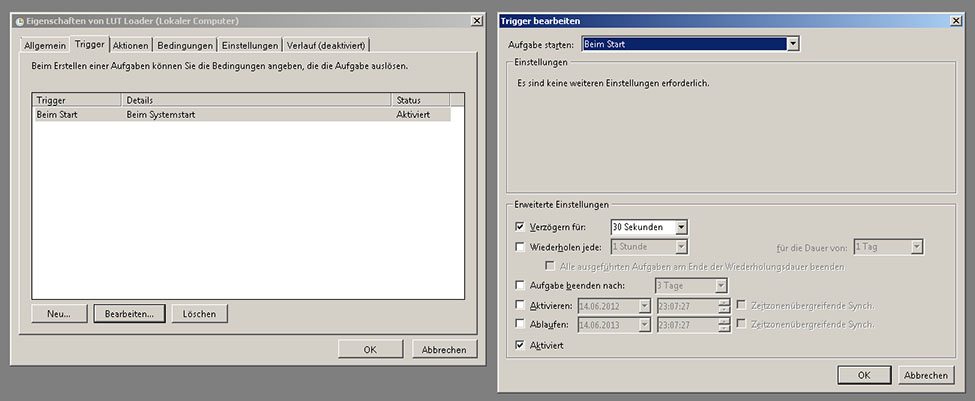The image size is (975, 401).
Task: Close the LUT Loader properties window
Action: (x=475, y=21)
